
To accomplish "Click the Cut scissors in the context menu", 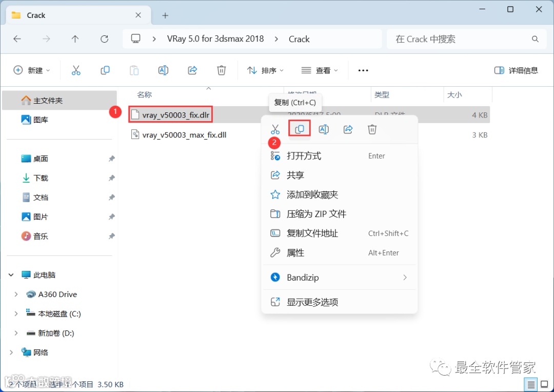I will tap(275, 129).
